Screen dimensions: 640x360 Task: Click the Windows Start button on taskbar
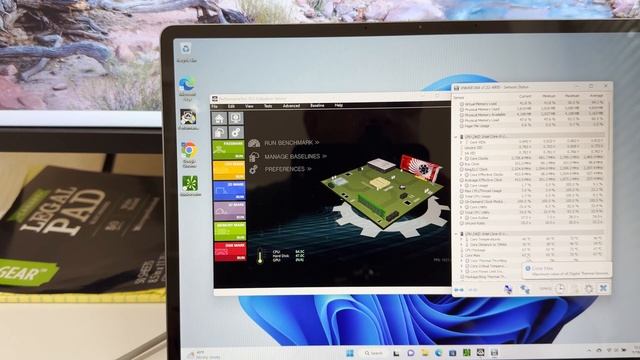(x=350, y=353)
